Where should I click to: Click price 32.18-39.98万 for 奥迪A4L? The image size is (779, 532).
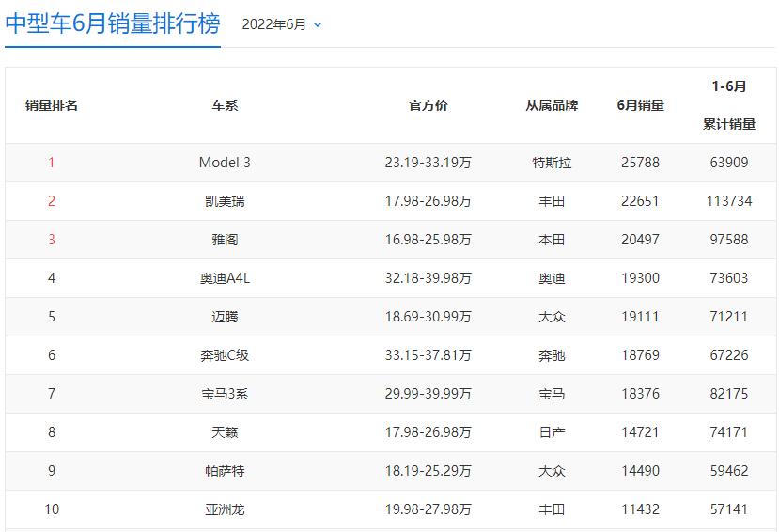click(428, 278)
